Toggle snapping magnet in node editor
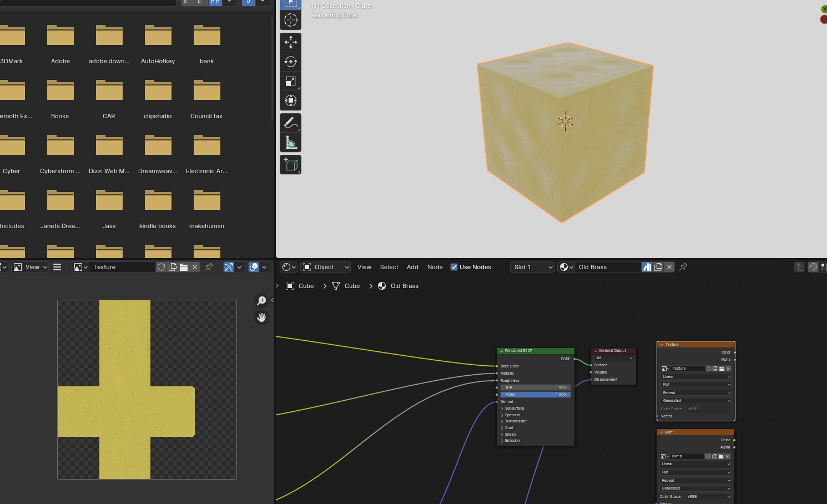Image resolution: width=827 pixels, height=504 pixels. (x=813, y=267)
